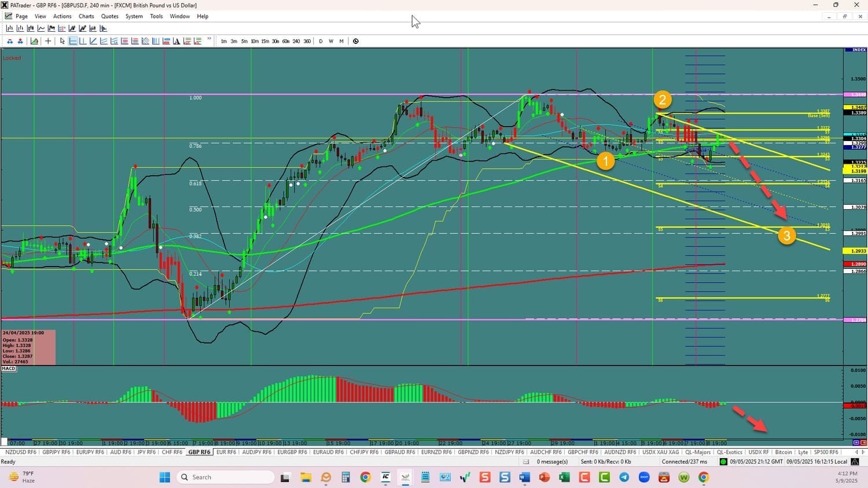Switch to the EURJPY RF6 tab
Viewport: 868px width, 488px height.
tap(90, 452)
